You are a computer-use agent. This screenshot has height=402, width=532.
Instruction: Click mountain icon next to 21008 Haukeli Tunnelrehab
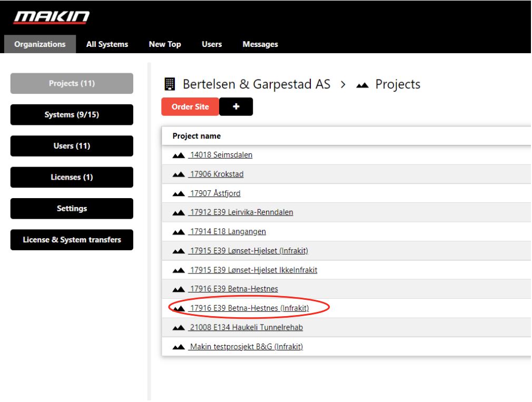coord(179,328)
